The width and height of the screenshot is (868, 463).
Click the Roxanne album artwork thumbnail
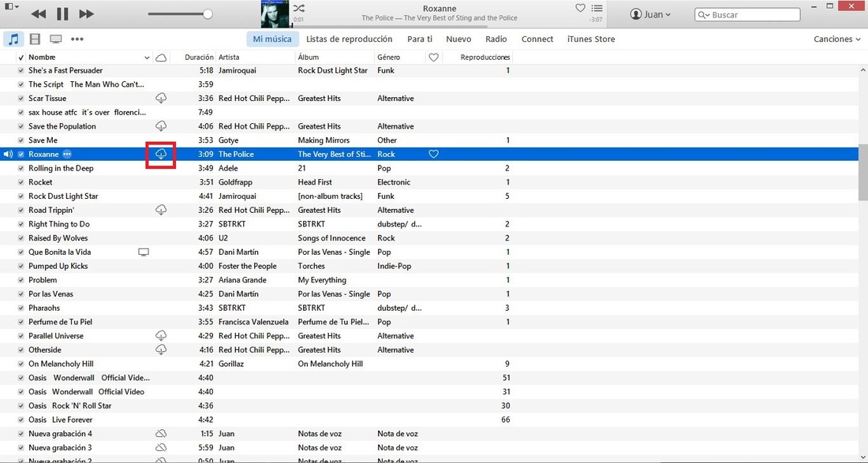tap(275, 14)
